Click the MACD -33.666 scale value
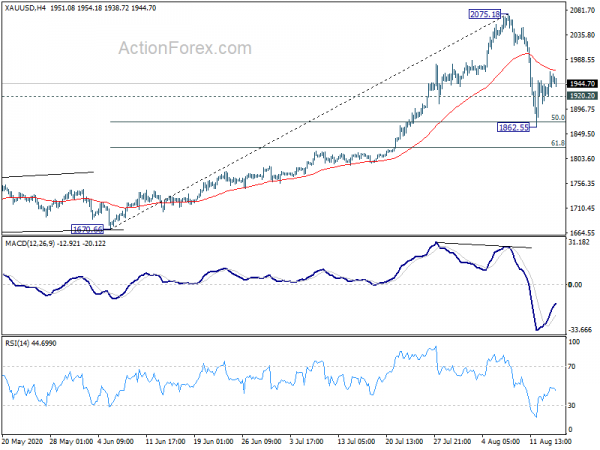The width and height of the screenshot is (600, 450). tap(580, 329)
